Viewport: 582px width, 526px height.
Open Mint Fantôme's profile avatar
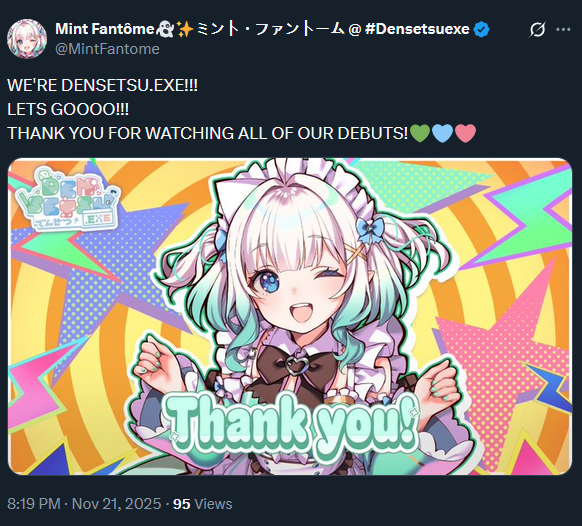coord(27,39)
